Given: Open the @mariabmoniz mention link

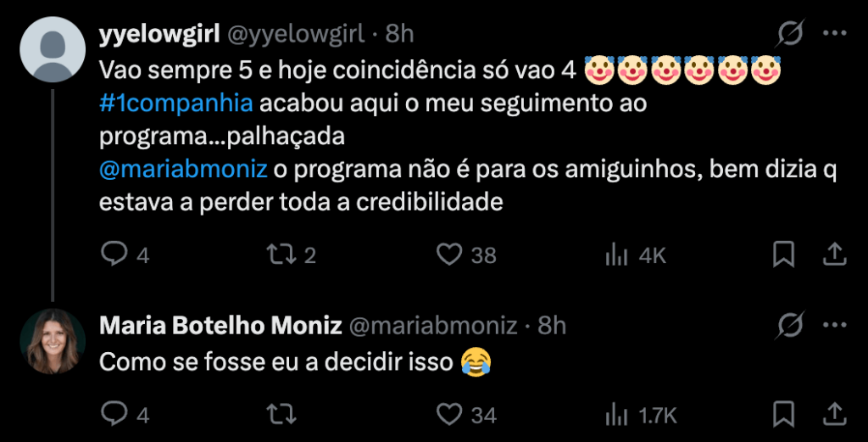Looking at the screenshot, I should [x=183, y=169].
